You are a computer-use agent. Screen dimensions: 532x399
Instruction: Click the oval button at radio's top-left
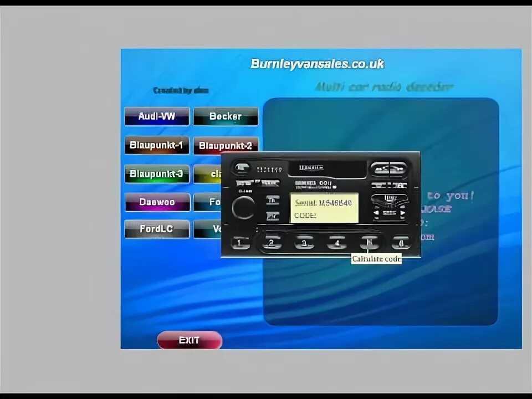tap(241, 168)
